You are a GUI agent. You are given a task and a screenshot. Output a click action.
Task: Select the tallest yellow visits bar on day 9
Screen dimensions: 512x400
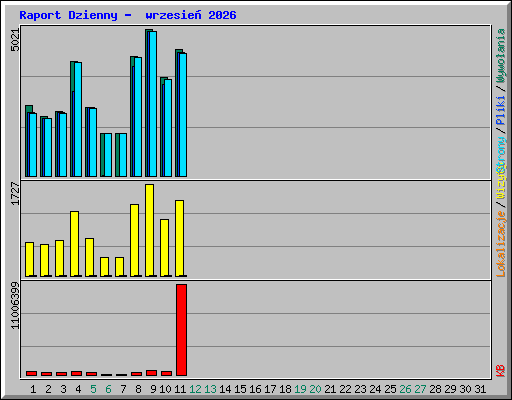pos(150,230)
